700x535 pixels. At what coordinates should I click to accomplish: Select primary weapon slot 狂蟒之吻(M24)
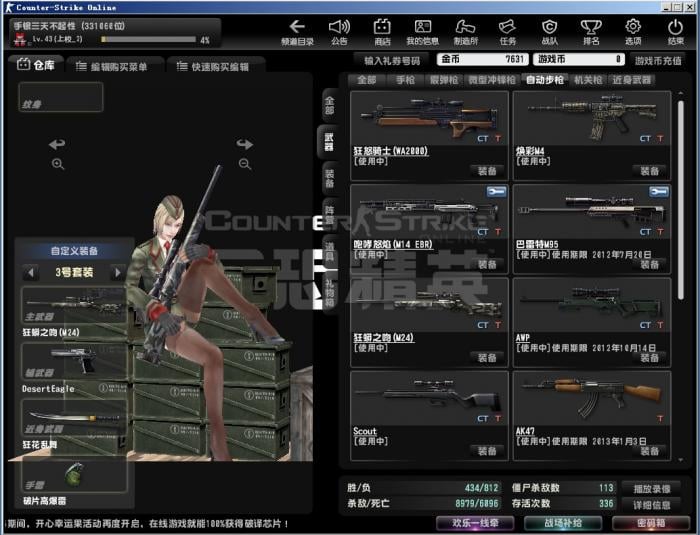pos(74,305)
